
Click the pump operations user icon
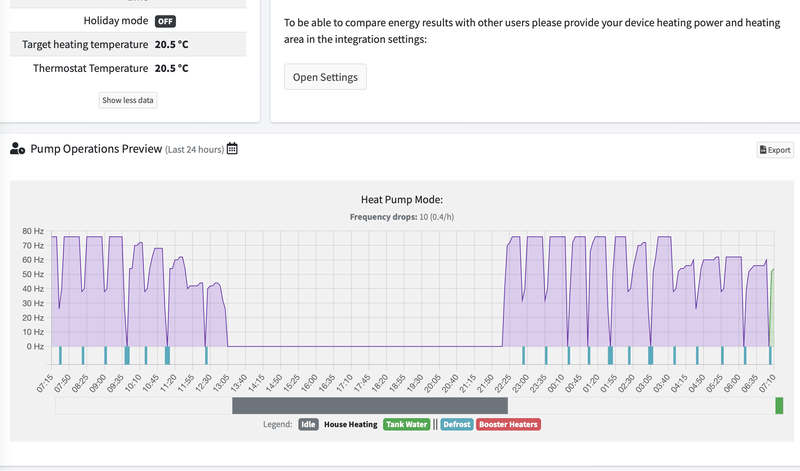pos(17,148)
